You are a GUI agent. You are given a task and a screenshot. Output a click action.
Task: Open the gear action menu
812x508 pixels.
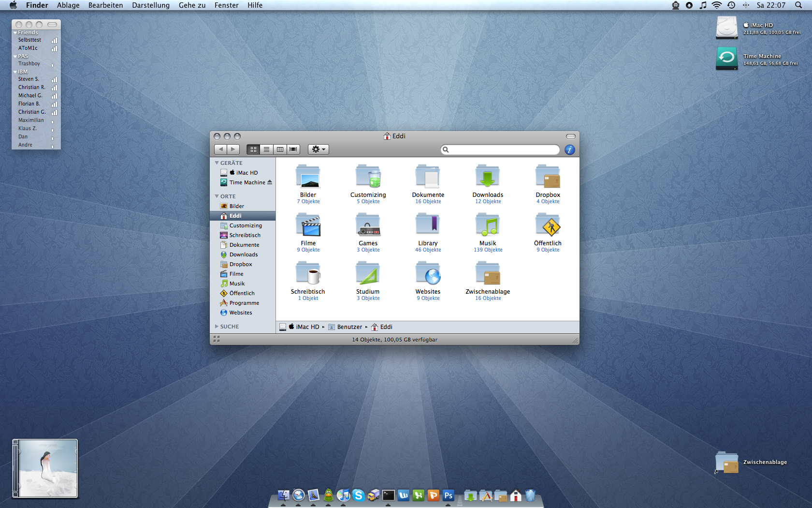319,149
